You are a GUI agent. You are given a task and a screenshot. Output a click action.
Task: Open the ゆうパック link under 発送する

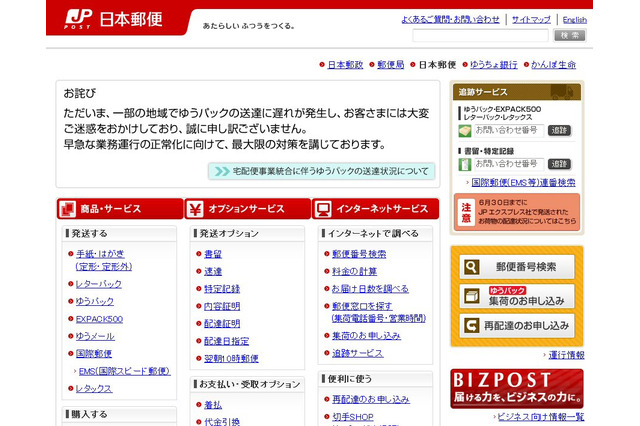point(95,302)
